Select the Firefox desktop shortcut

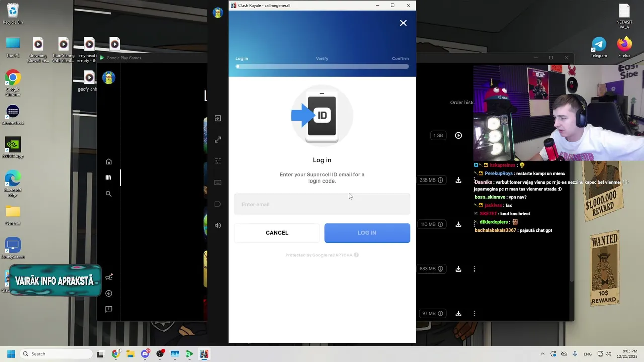pyautogui.click(x=624, y=47)
